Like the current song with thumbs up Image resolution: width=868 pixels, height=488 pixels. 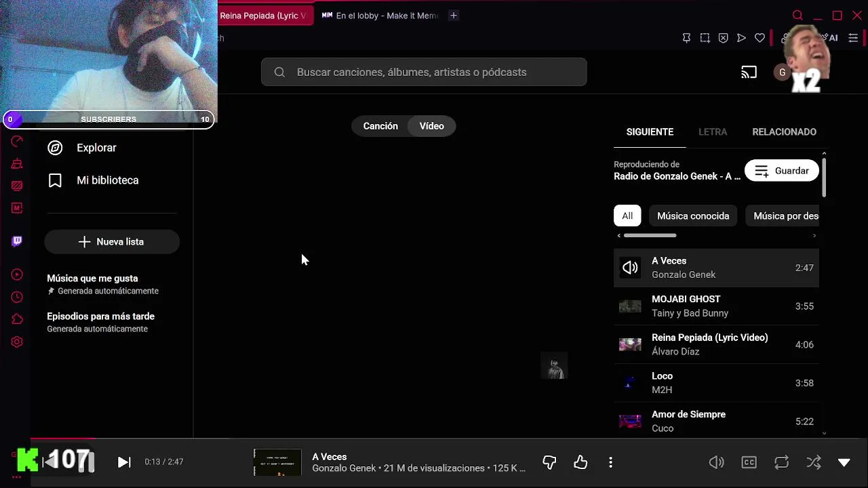click(x=580, y=462)
